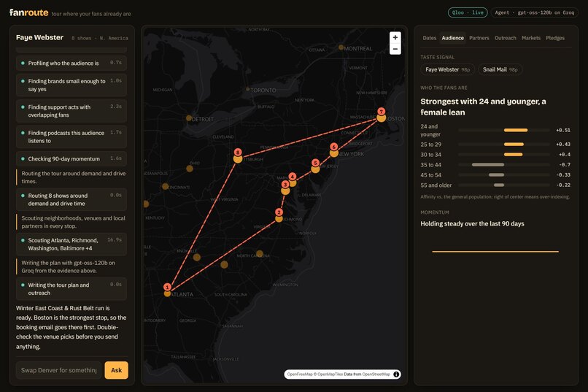Viewport: 588px width, 392px height.
Task: Select tour stop marker 8 near Pittsburgh
Action: click(x=238, y=153)
